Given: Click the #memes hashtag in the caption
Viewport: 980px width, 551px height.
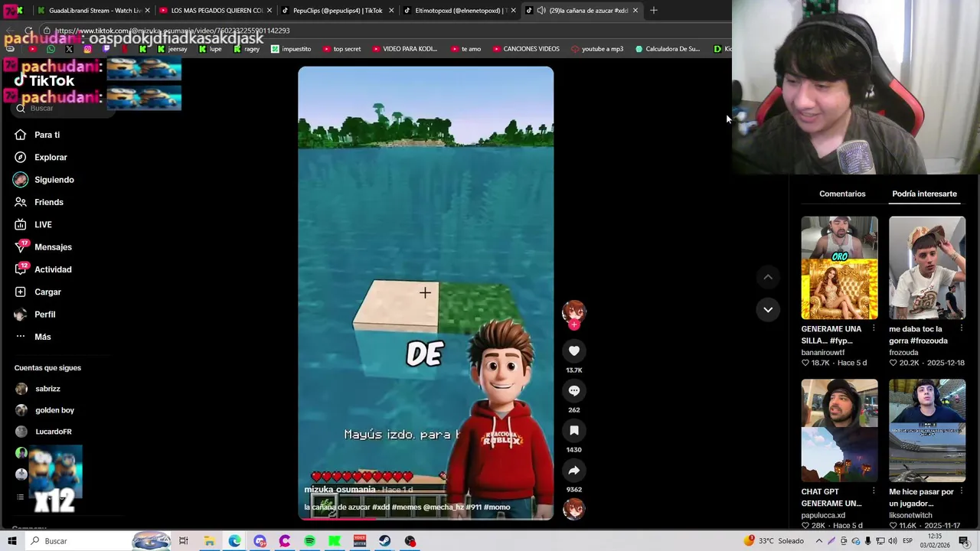Looking at the screenshot, I should (x=405, y=507).
